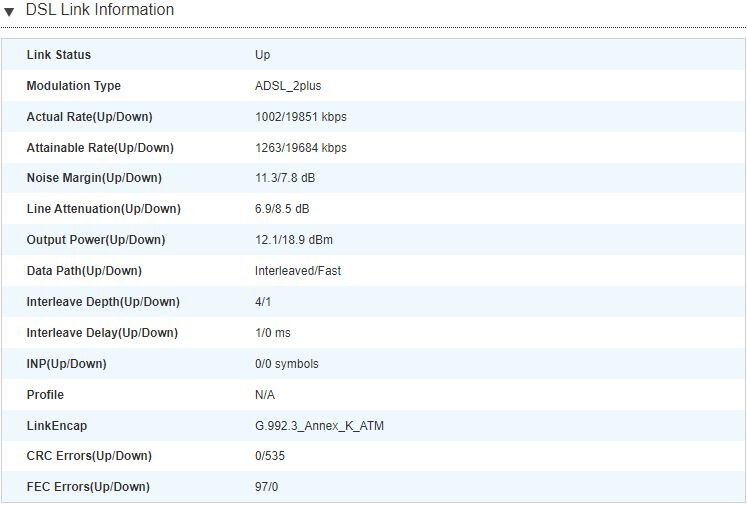This screenshot has width=747, height=506.
Task: Select the LinkEncap label
Action: [x=57, y=425]
